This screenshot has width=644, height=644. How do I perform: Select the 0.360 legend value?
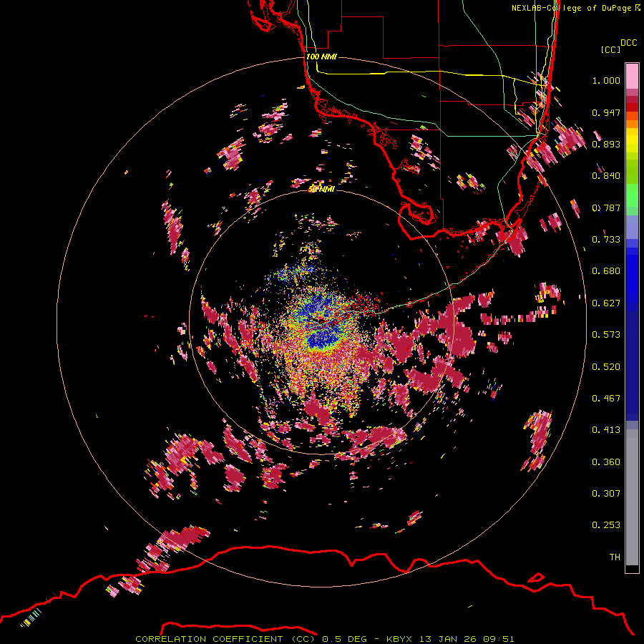pyautogui.click(x=606, y=462)
